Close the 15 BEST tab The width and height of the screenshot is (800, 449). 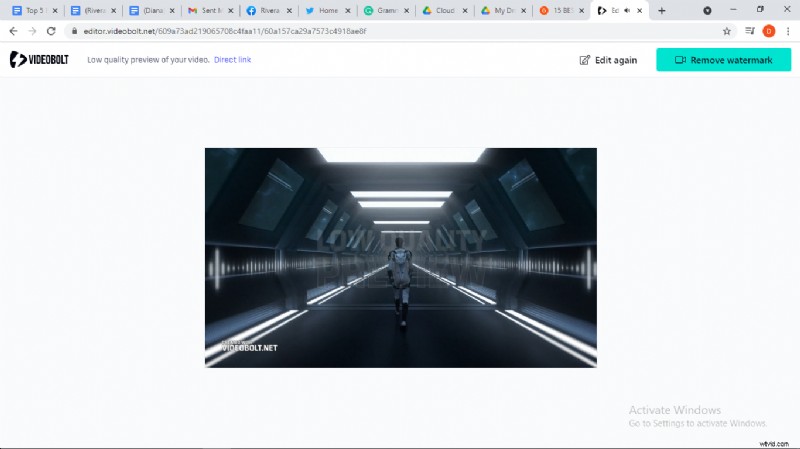pos(582,11)
